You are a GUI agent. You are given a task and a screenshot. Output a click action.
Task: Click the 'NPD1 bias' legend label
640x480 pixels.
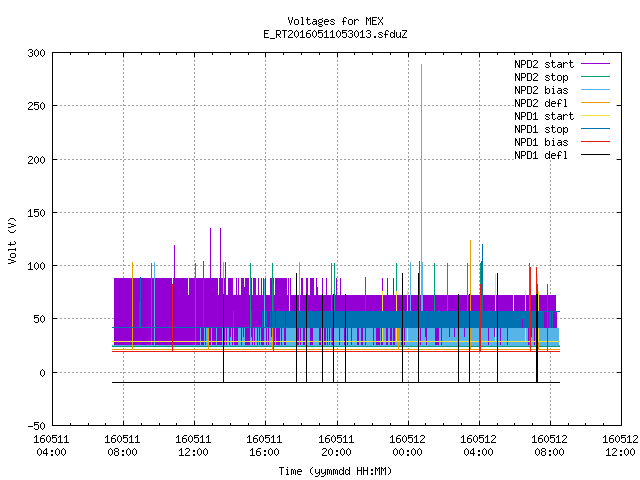(x=541, y=142)
